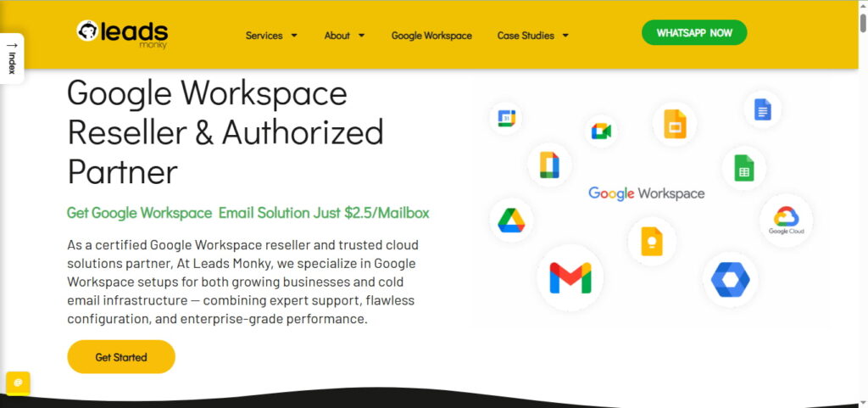This screenshot has height=408, width=868.
Task: Select the Google Cloud icon
Action: pos(786,220)
